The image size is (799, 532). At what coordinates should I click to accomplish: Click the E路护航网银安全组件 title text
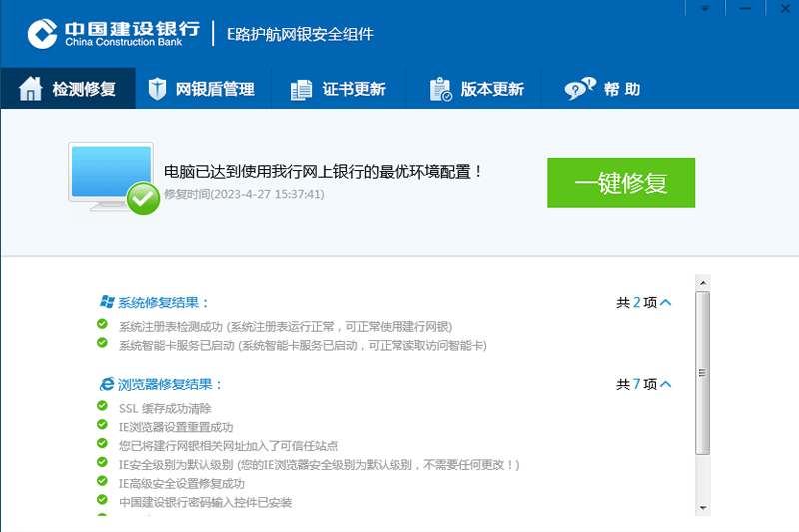point(300,34)
